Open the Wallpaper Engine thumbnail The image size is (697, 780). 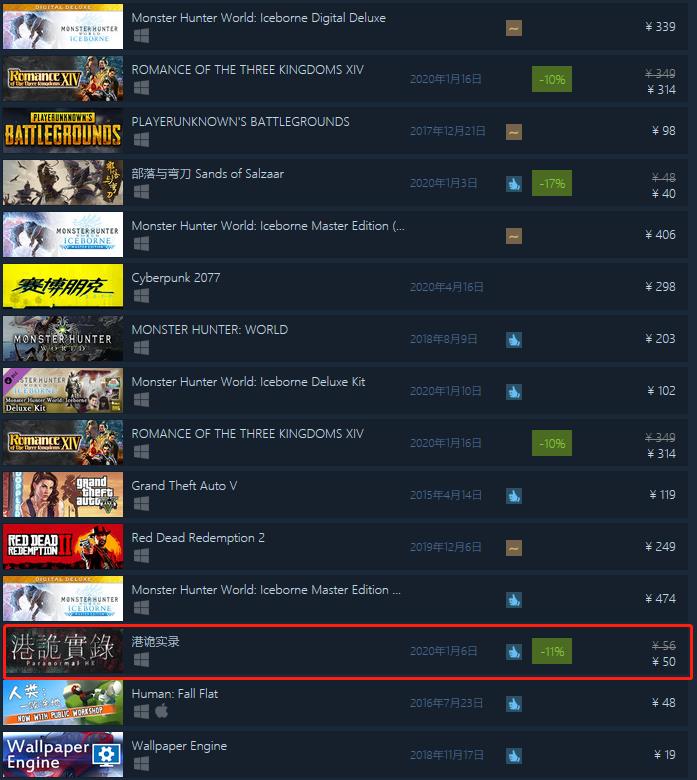pyautogui.click(x=63, y=754)
